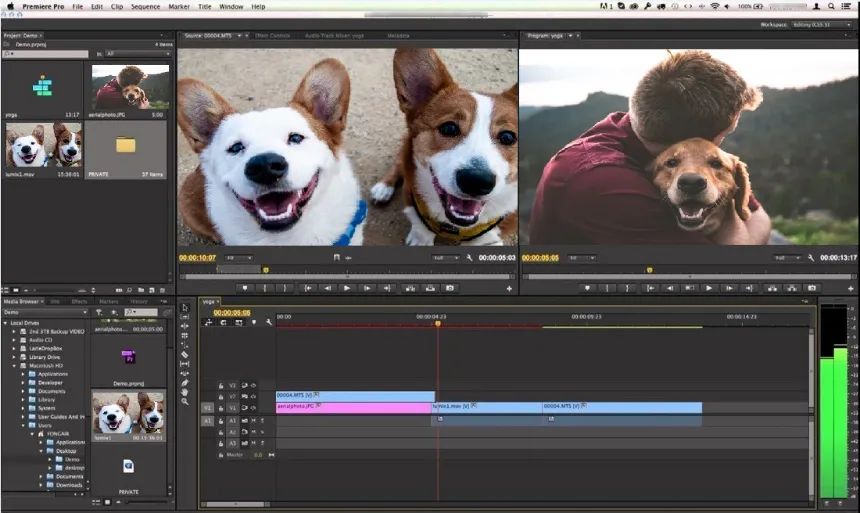Solo audio track A2
This screenshot has height=513, width=860.
[262, 432]
